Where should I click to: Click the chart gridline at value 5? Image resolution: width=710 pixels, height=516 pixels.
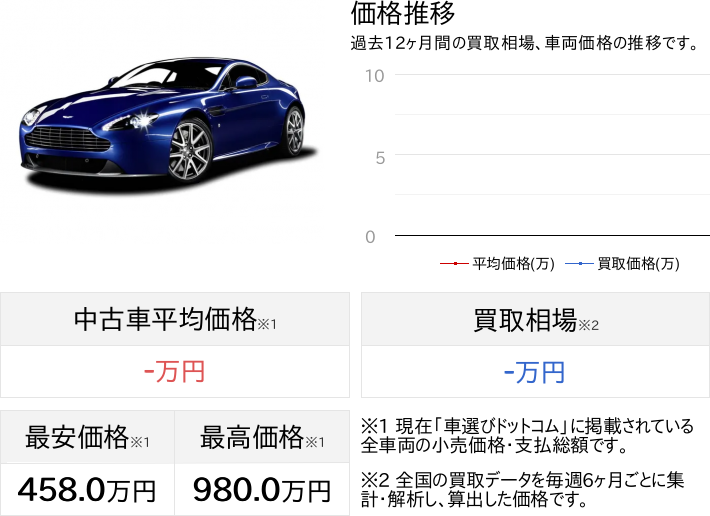point(552,155)
